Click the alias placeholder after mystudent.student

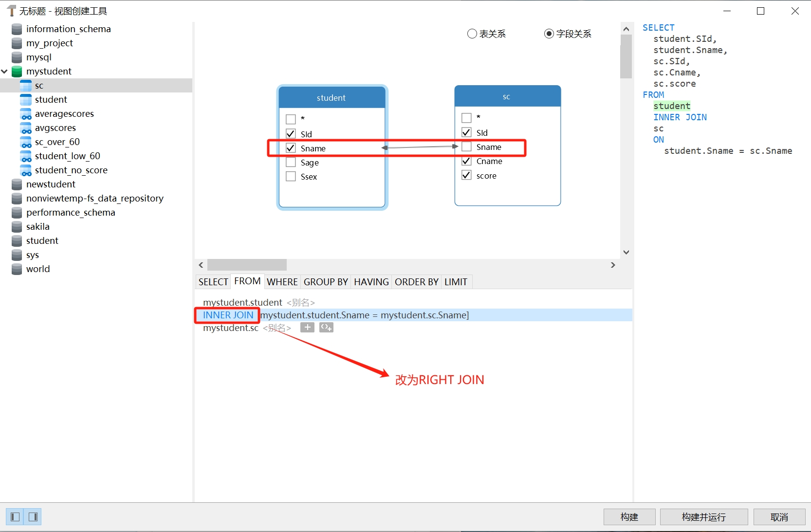click(300, 303)
